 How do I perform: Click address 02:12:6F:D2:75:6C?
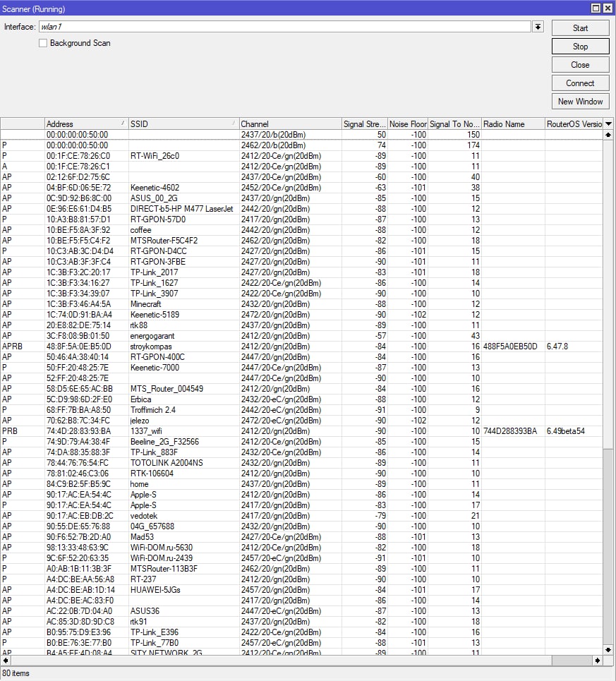[78, 177]
